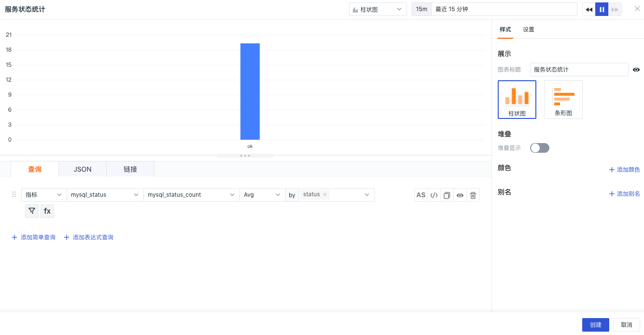This screenshot has width=644, height=335.
Task: Switch to the 链接 tab
Action: click(130, 169)
